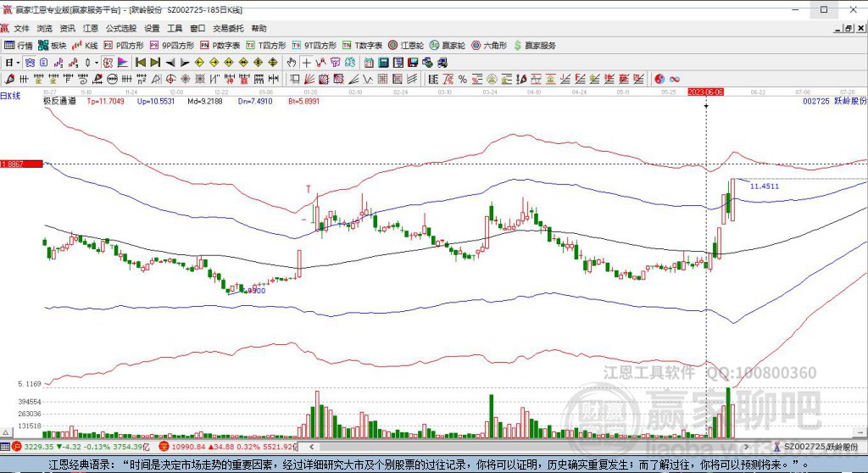868x473 pixels.
Task: Open the 公式选股 menu
Action: click(122, 28)
